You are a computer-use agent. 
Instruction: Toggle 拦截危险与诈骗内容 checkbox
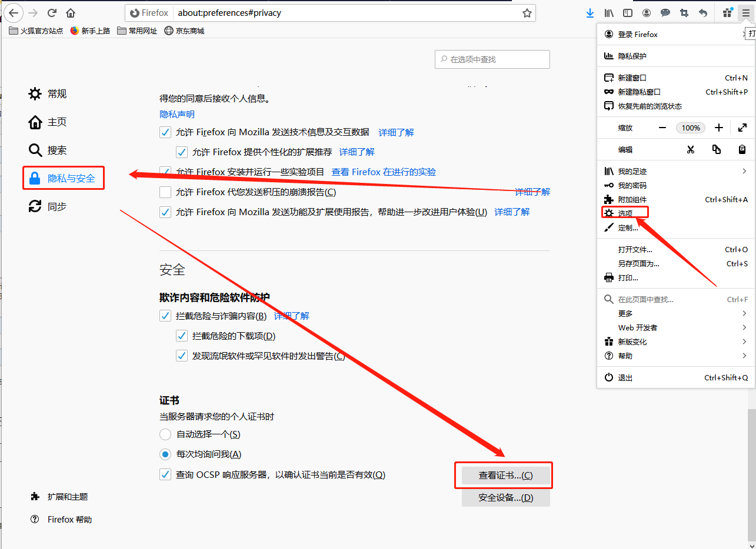pyautogui.click(x=165, y=316)
